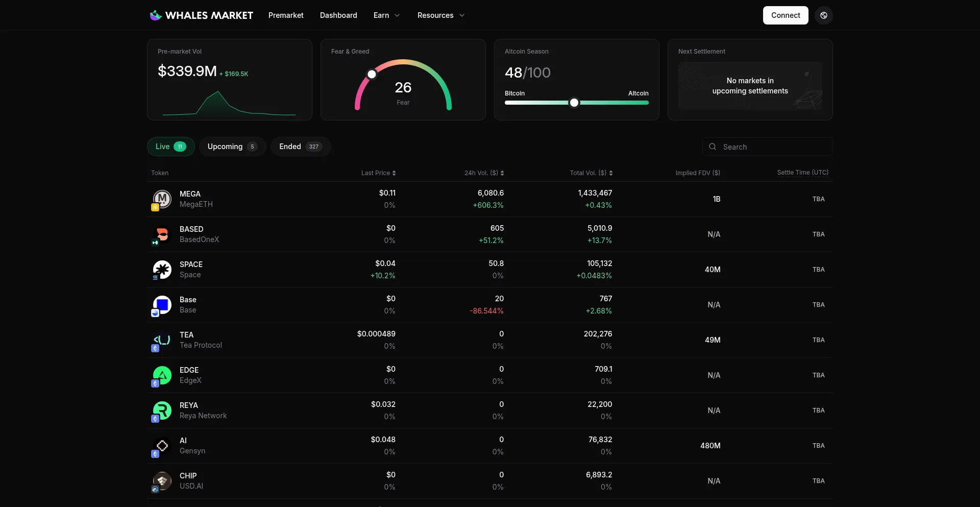This screenshot has width=980, height=507.
Task: Focus the Search input field
Action: [768, 147]
